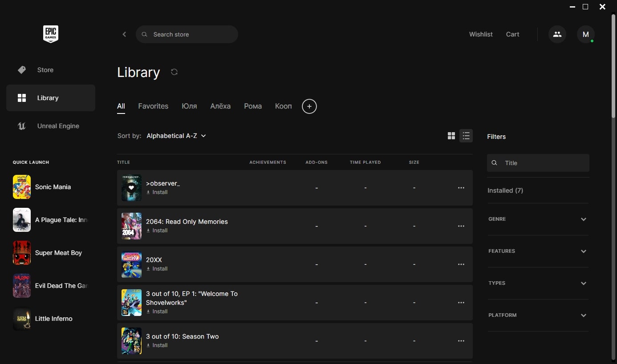
Task: Click the vertical scrollbar
Action: (x=613, y=66)
